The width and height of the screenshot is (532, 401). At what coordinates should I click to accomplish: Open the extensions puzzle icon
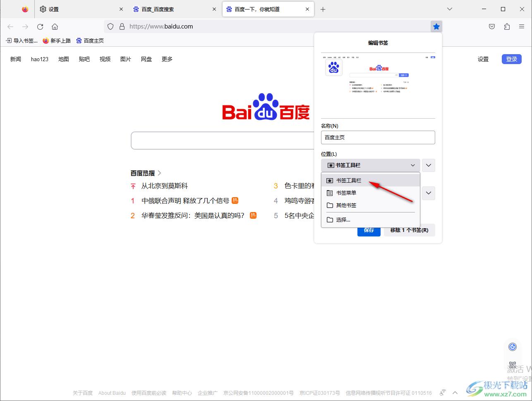507,26
